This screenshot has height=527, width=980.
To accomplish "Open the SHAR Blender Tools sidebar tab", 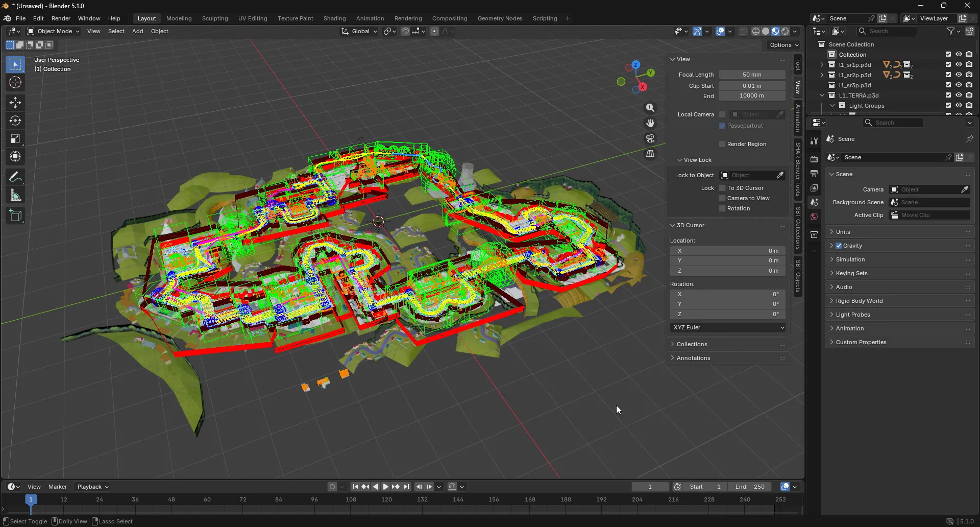I will [798, 170].
